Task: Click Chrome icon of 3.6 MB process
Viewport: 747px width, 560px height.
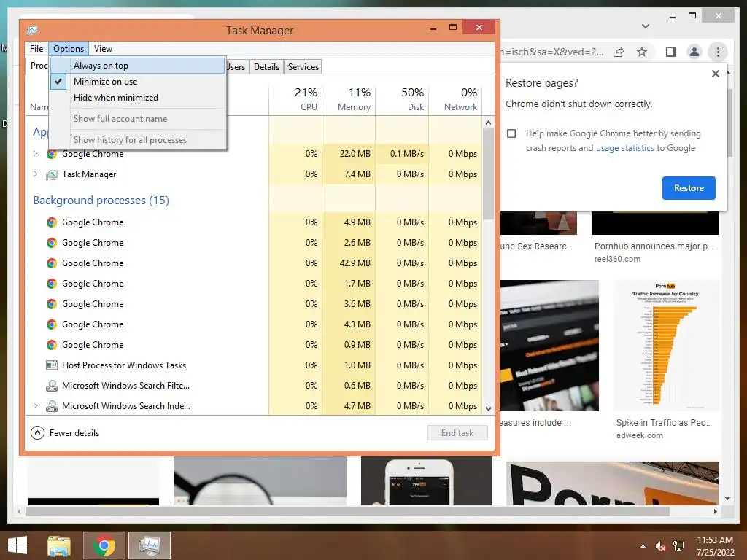Action: click(x=52, y=304)
